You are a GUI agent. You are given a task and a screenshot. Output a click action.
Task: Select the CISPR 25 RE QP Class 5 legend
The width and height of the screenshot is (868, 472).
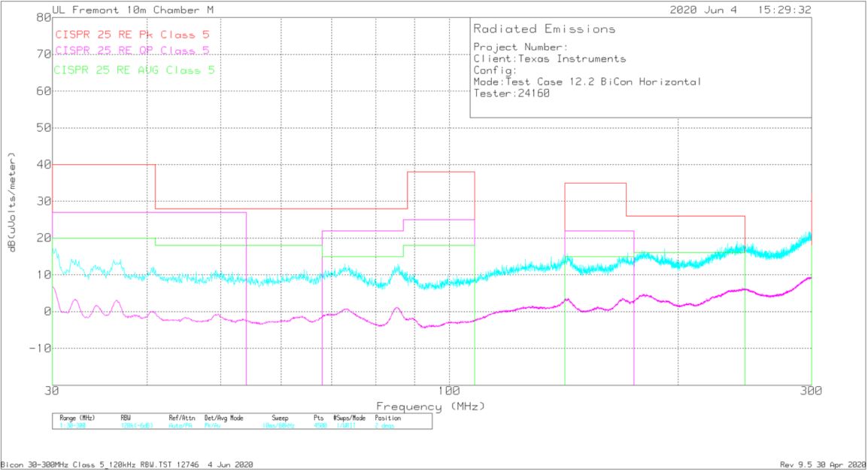pyautogui.click(x=132, y=50)
